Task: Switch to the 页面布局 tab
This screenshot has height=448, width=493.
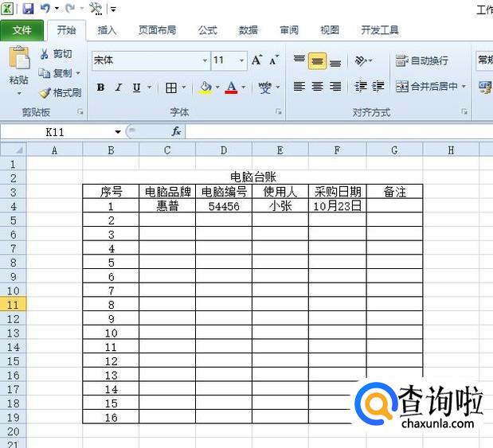Action: point(157,30)
